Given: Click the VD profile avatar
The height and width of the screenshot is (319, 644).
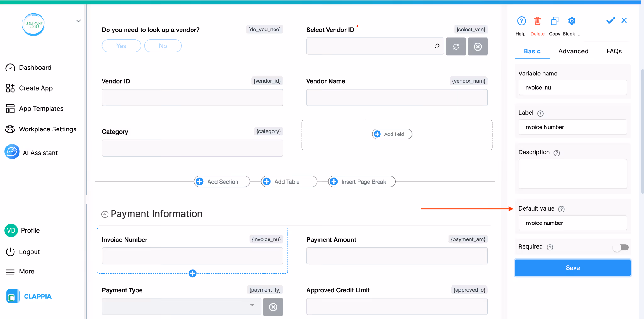Looking at the screenshot, I should click(x=11, y=230).
